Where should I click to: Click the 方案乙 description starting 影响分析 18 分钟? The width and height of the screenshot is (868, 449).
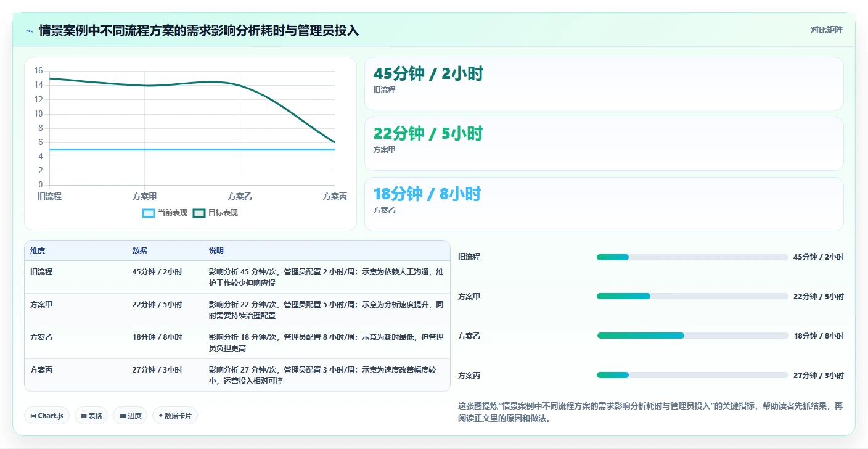326,343
